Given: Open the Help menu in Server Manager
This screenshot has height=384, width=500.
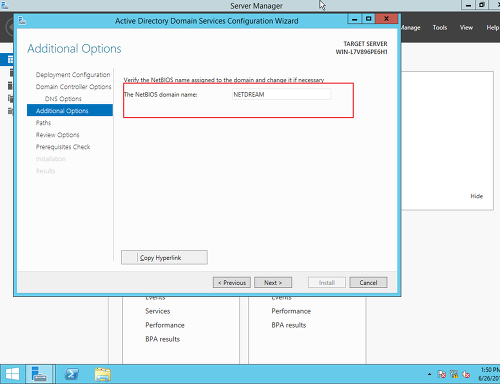Looking at the screenshot, I should point(492,28).
